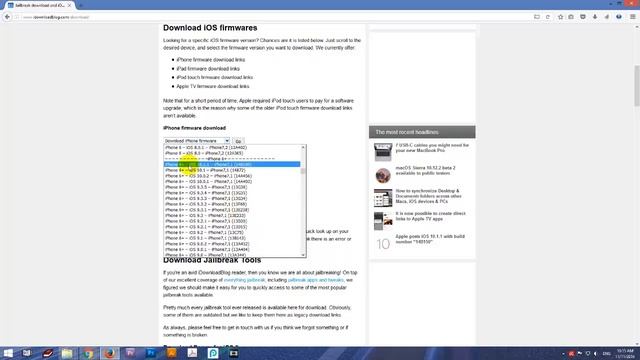Image resolution: width=640 pixels, height=360 pixels.
Task: Click the page vertical scrollbar thumb
Action: [x=637, y=86]
